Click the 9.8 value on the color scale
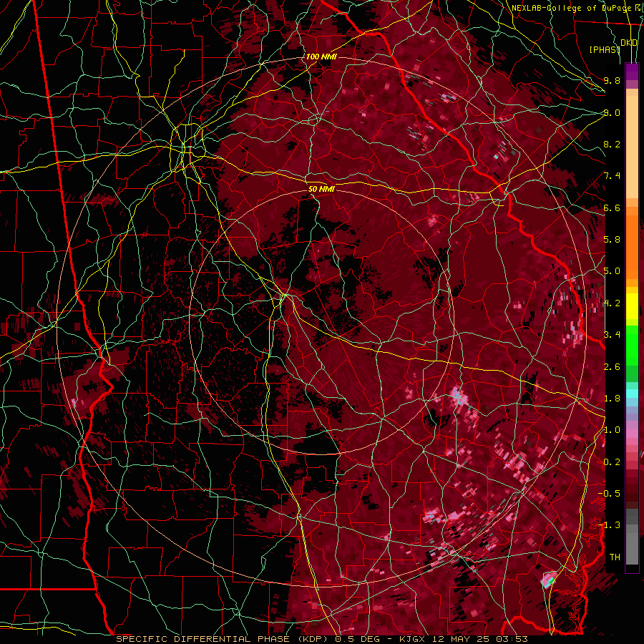Screen dimensions: 644x644 click(612, 80)
